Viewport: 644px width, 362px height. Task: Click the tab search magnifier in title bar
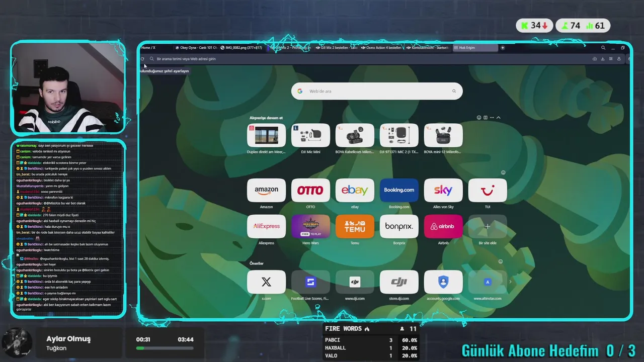[x=603, y=48]
